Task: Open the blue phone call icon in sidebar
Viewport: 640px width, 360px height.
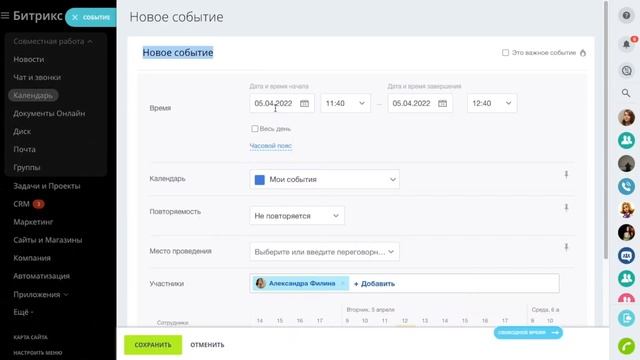Action: 626,186
